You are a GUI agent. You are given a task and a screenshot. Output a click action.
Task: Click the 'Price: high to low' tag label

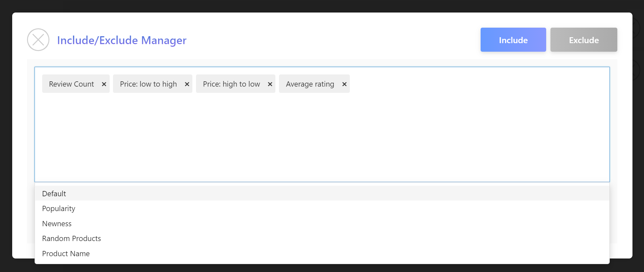coord(231,84)
